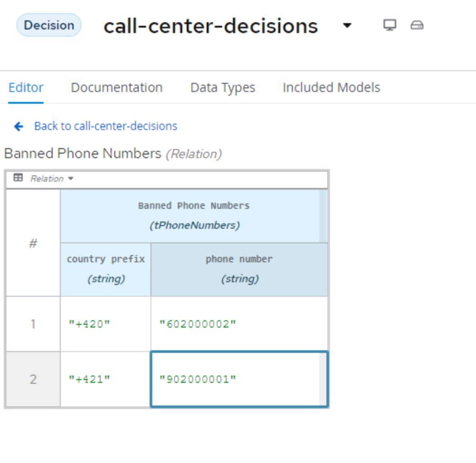Click the relation table grid icon
Viewport: 476px width, 463px height.
(18, 178)
